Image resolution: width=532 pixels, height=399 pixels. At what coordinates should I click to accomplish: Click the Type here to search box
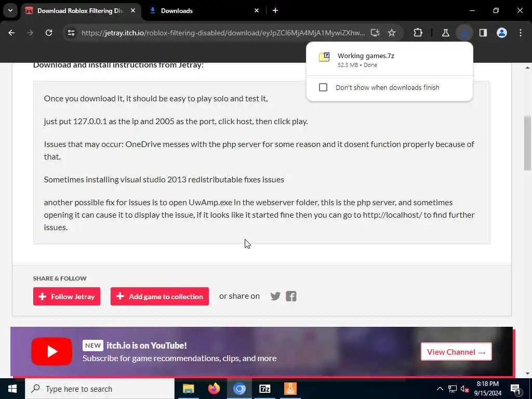pos(100,389)
